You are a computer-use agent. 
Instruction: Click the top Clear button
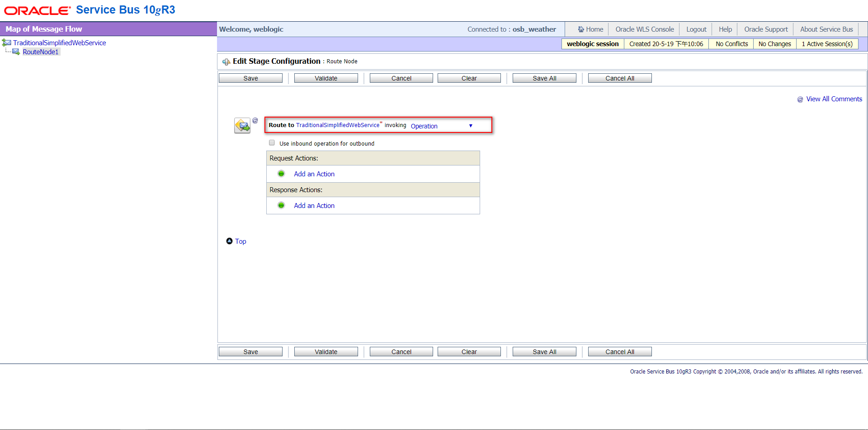[x=469, y=78]
